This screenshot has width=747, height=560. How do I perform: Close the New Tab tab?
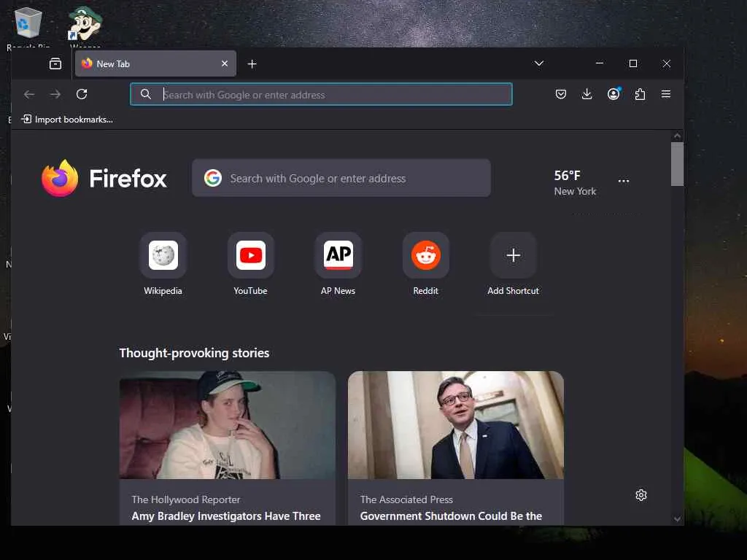[x=225, y=64]
